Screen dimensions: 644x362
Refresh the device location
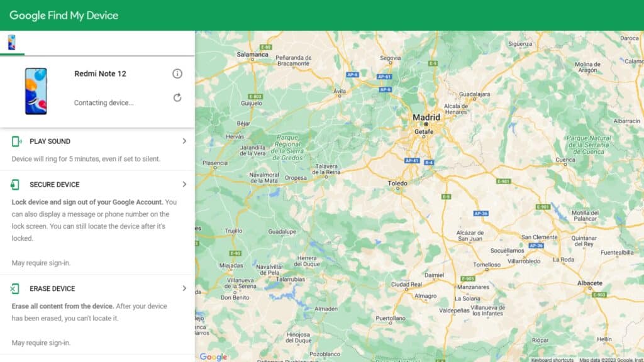[x=177, y=97]
